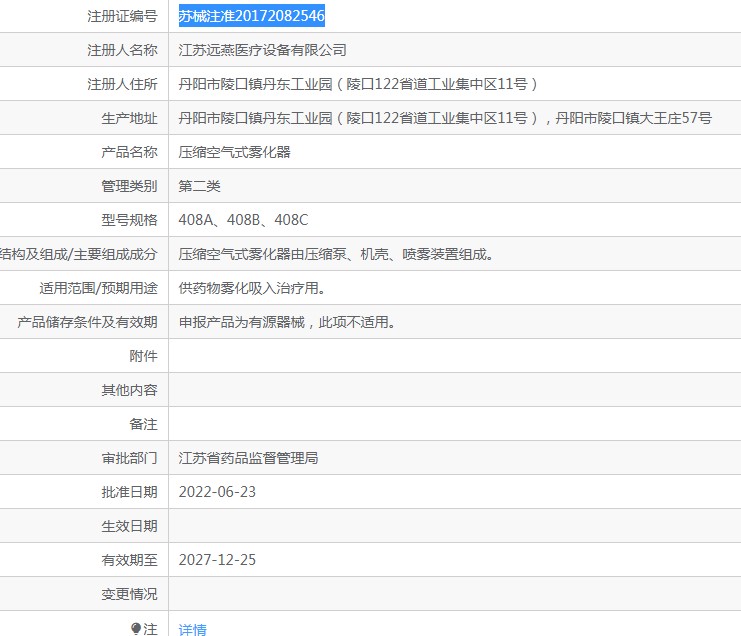Click the 有效期至 label
Viewport: 741px width, 636px height.
pyautogui.click(x=129, y=560)
